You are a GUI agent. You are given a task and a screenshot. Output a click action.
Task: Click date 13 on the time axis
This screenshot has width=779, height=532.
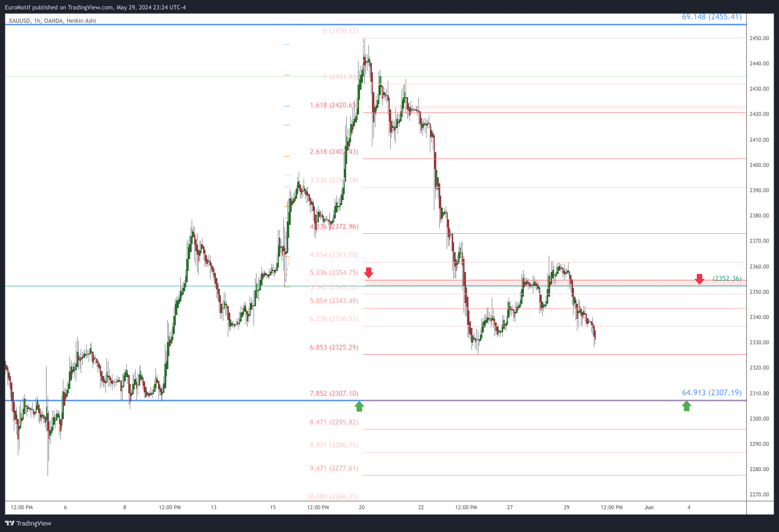click(213, 507)
